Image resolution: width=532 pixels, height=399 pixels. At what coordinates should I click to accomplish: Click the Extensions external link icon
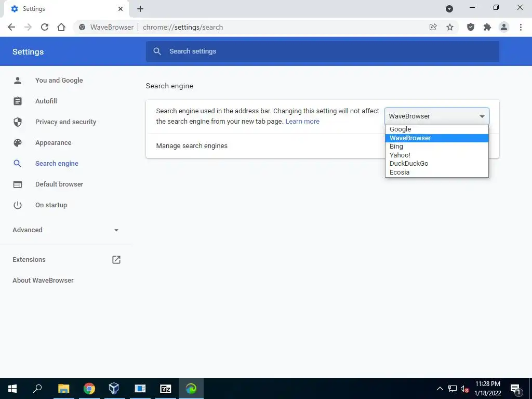[x=116, y=260]
